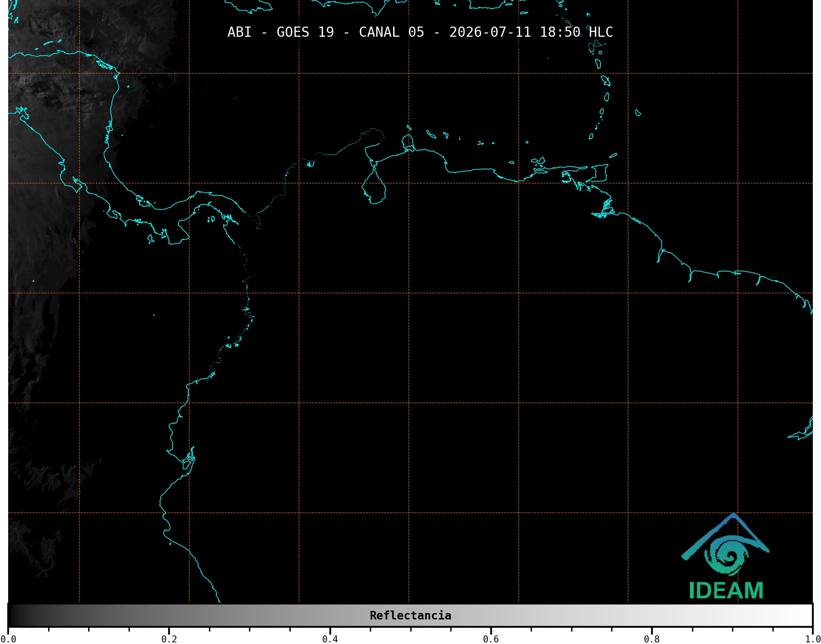The height and width of the screenshot is (644, 821).
Task: Click the 'Reflectancia' colorbar label
Action: [410, 615]
